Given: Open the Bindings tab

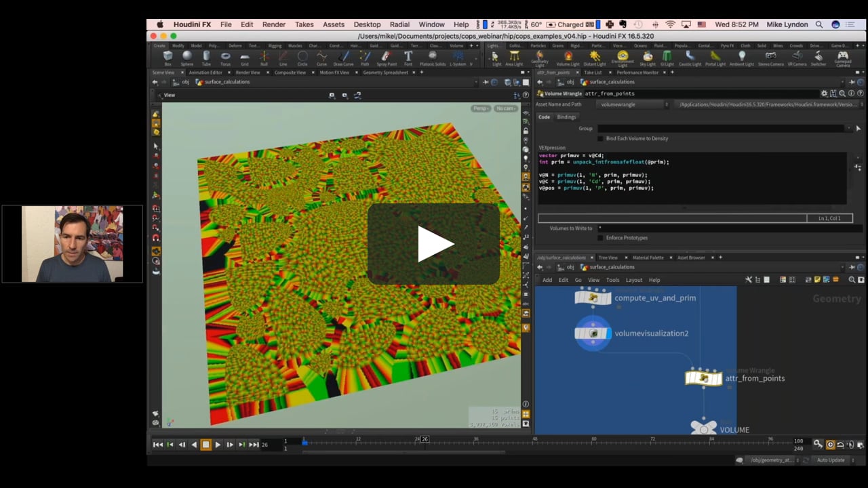Looking at the screenshot, I should [566, 117].
